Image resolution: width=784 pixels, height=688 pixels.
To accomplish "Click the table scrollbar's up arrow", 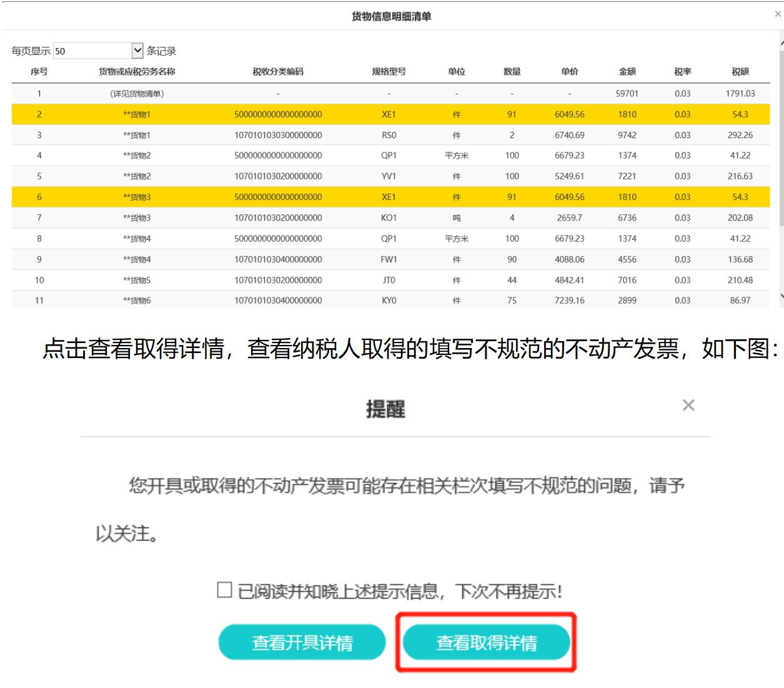I will (x=782, y=42).
